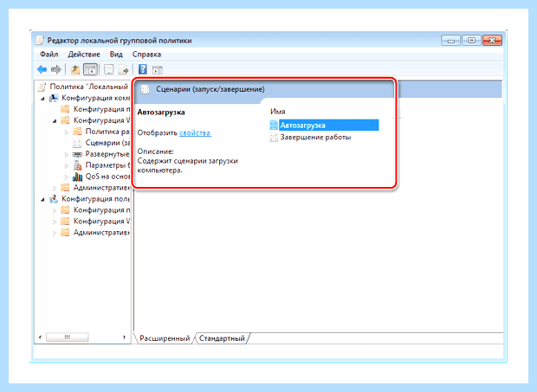
Task: Switch to the Стандартный tab
Action: pos(222,338)
